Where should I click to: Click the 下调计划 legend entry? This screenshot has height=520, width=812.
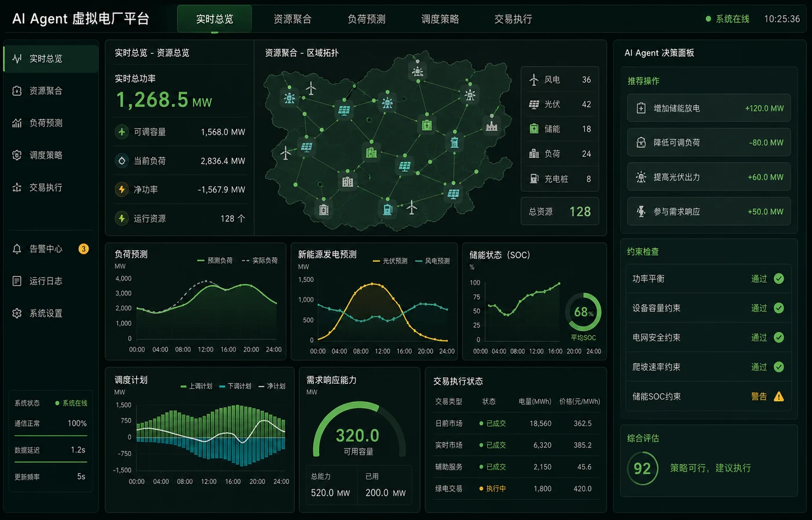[235, 386]
